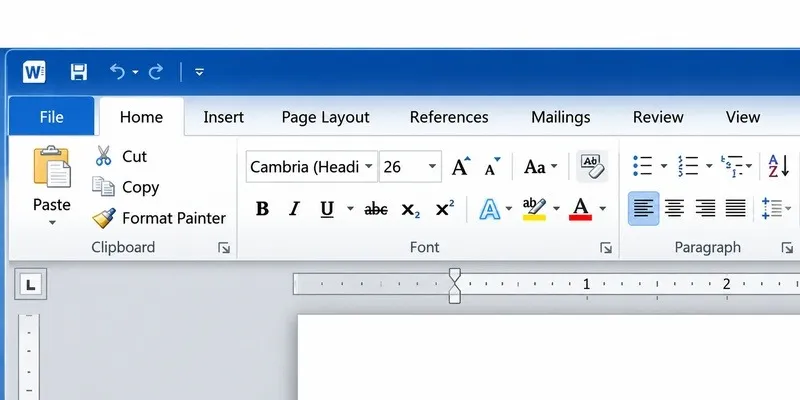800x400 pixels.
Task: Align text right
Action: pyautogui.click(x=705, y=209)
